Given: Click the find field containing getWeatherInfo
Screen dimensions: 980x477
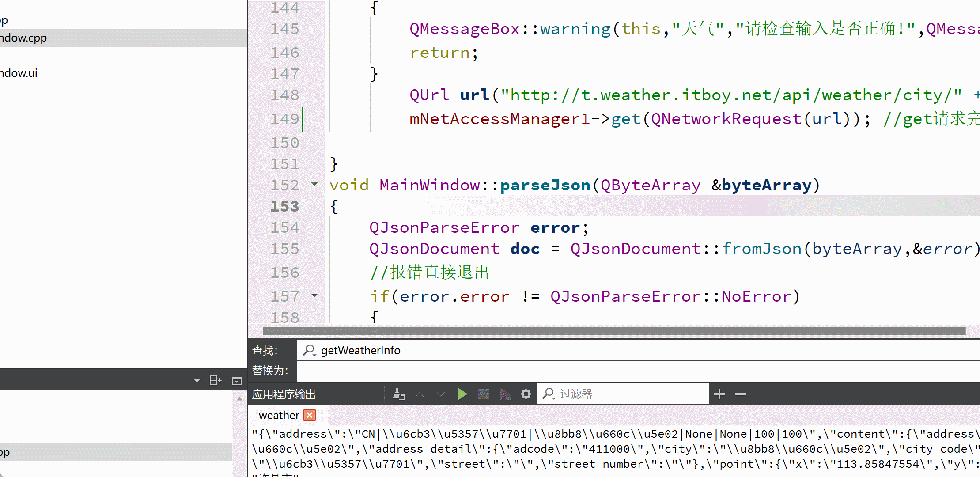Looking at the screenshot, I should click(618, 350).
